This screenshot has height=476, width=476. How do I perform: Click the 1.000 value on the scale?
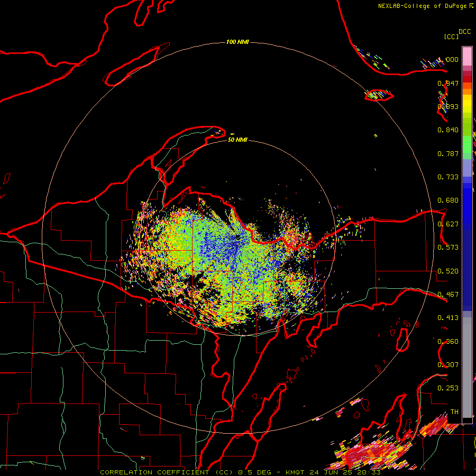point(448,59)
